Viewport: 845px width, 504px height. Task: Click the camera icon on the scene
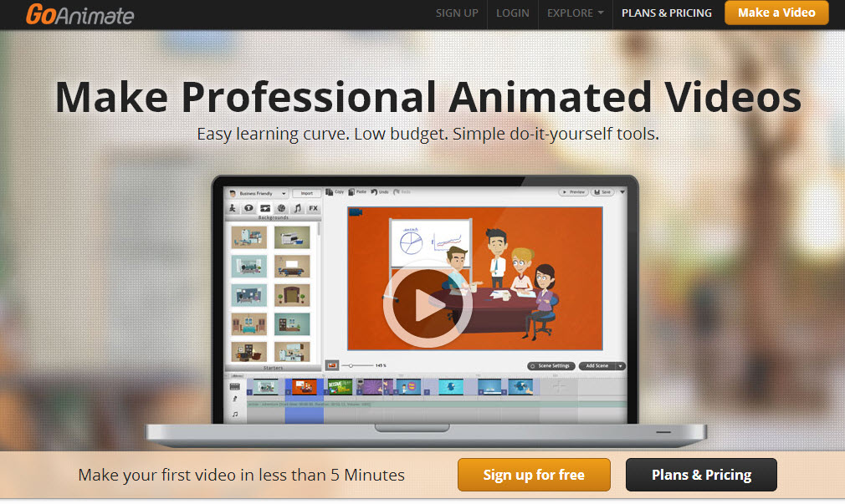pyautogui.click(x=355, y=212)
